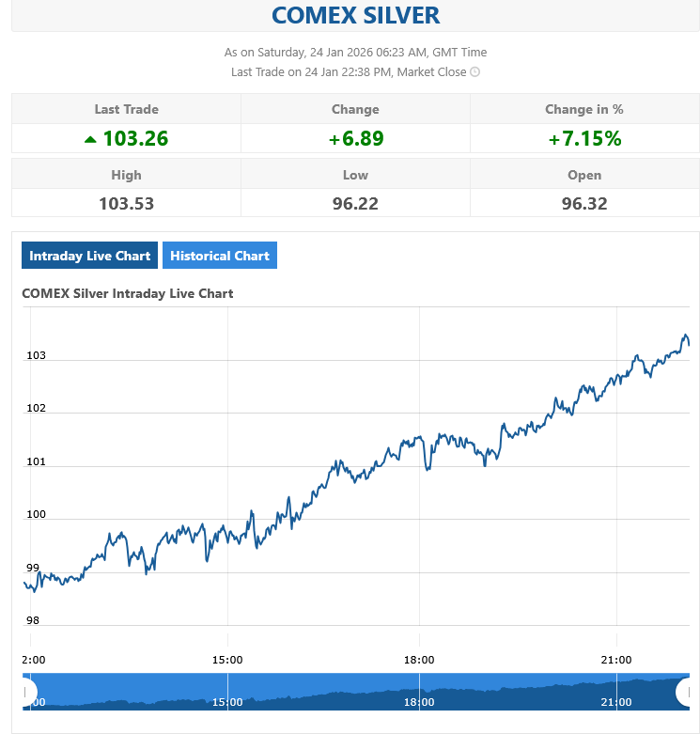Click the 21:00 label on chart time axis
Image resolution: width=700 pixels, height=734 pixels.
pos(616,660)
